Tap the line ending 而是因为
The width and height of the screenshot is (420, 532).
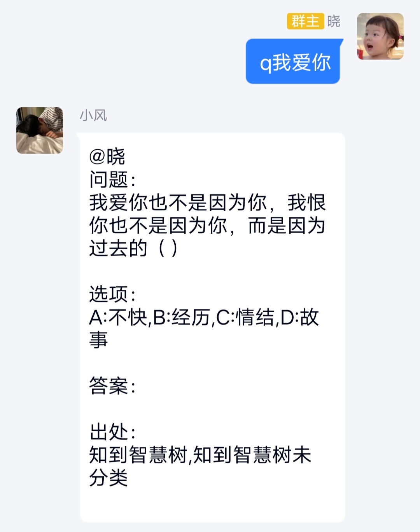(207, 226)
